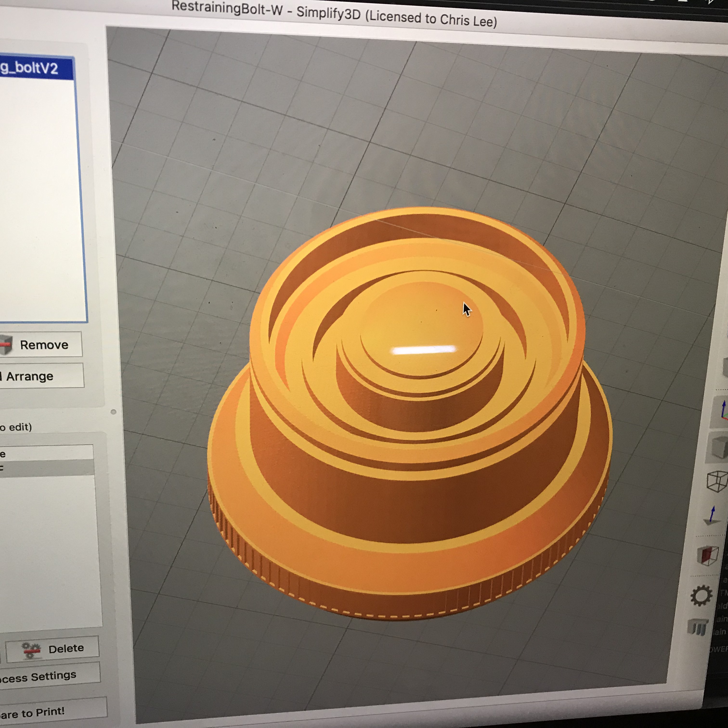Open the custom supports pillar icon

coord(698,627)
